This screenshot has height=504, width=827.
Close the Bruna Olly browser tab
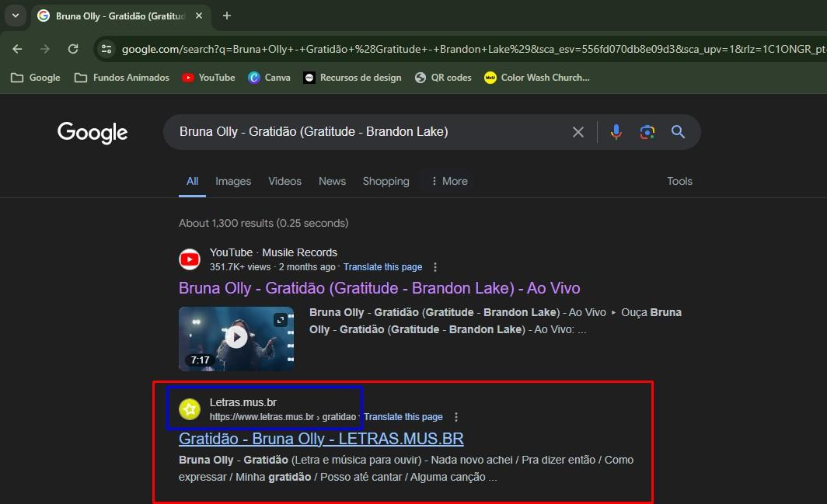coord(199,16)
